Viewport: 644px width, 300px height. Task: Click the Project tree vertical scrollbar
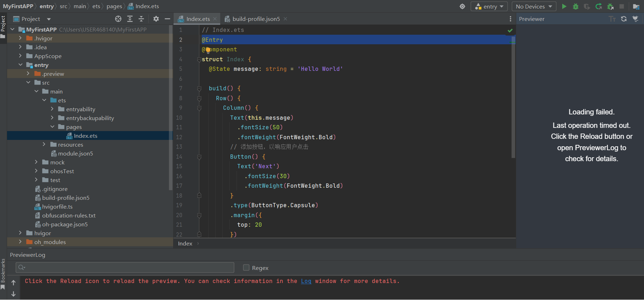[x=171, y=108]
